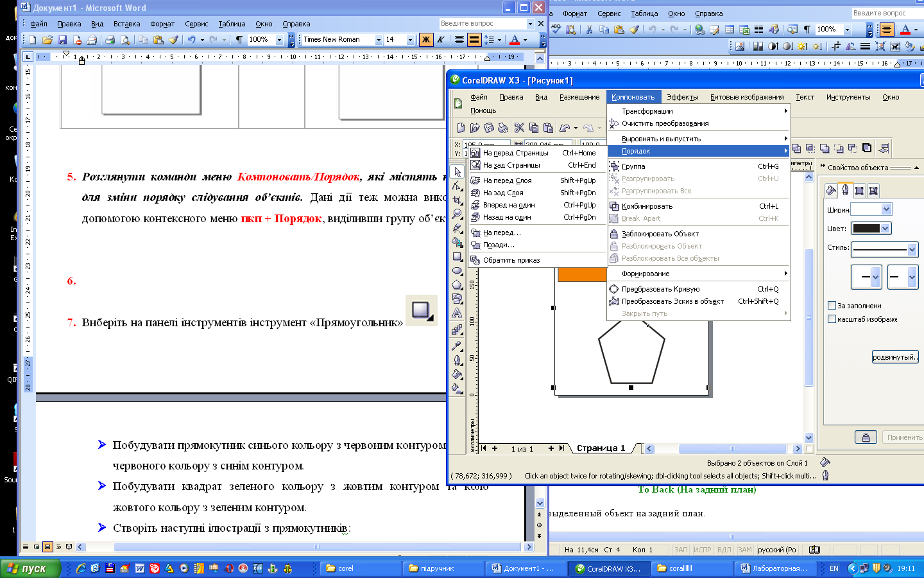Open the 'corel' folder taskbar button
924x578 pixels.
(x=359, y=568)
